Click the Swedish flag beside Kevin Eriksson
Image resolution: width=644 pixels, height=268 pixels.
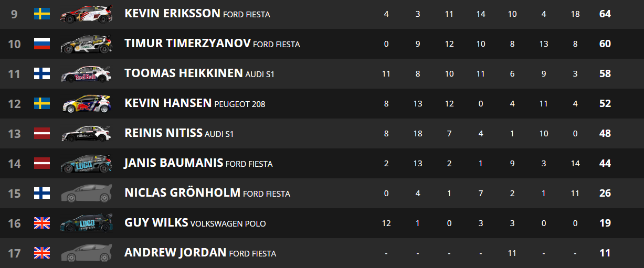pos(42,14)
